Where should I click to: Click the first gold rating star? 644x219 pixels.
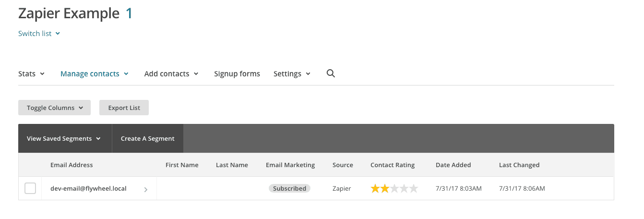point(375,189)
